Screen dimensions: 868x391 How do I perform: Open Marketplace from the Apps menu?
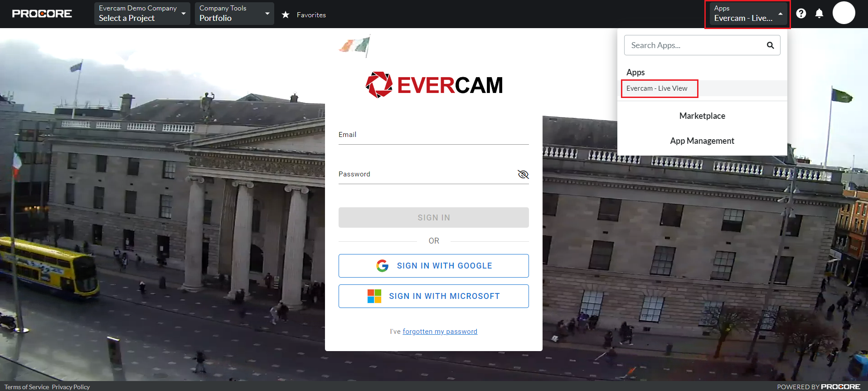(x=702, y=116)
